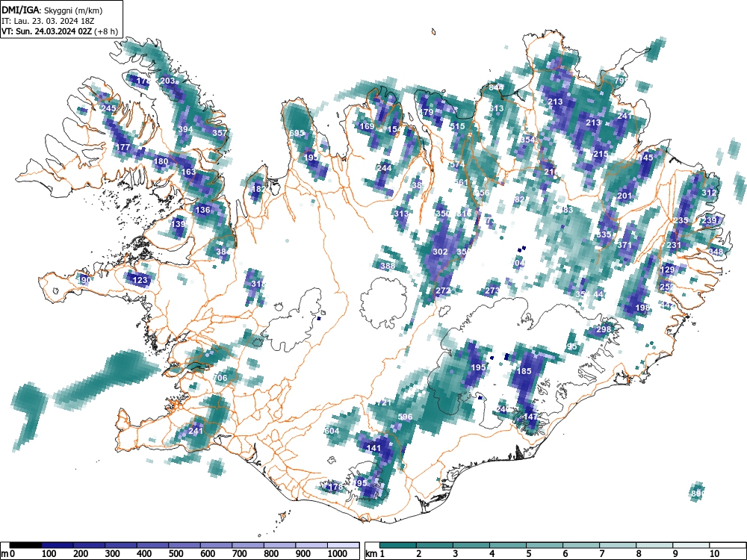Click the '185' visibility value on Vatnajökull
The image size is (747, 560).
pos(524,371)
